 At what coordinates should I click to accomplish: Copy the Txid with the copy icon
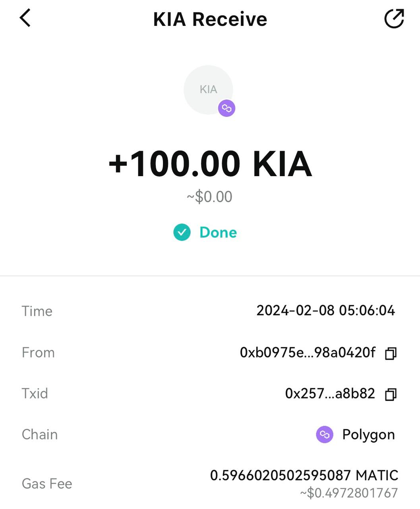pyautogui.click(x=391, y=394)
